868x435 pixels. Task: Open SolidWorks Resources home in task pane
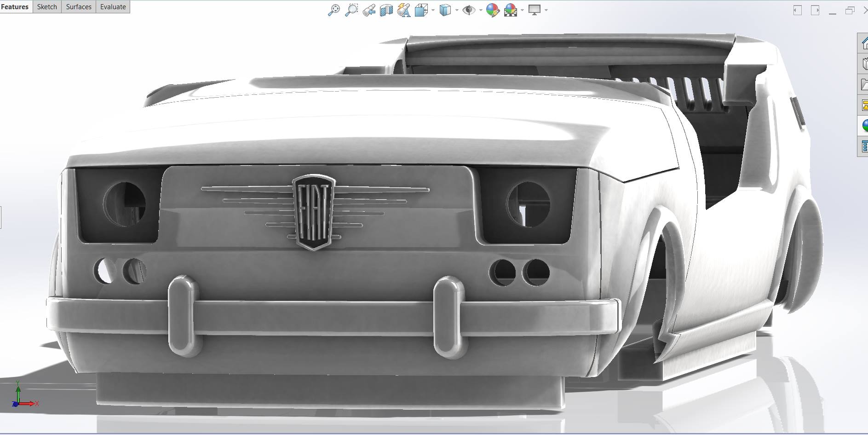863,43
